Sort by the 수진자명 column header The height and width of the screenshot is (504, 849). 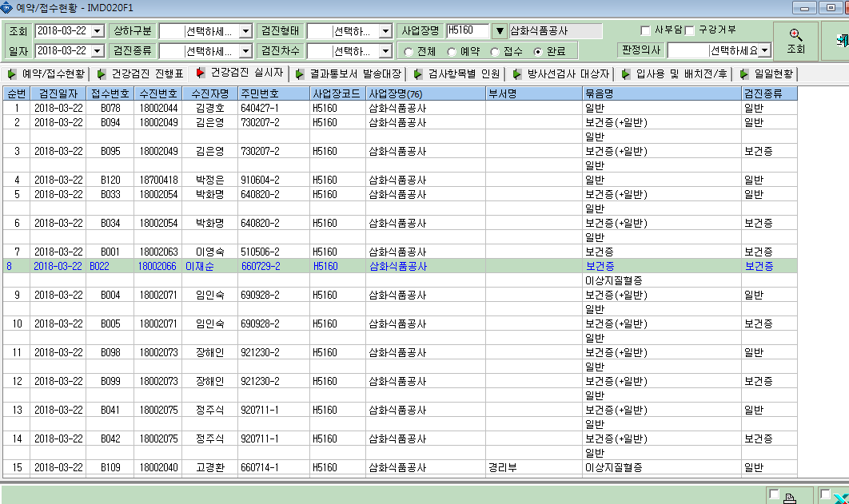pyautogui.click(x=210, y=93)
